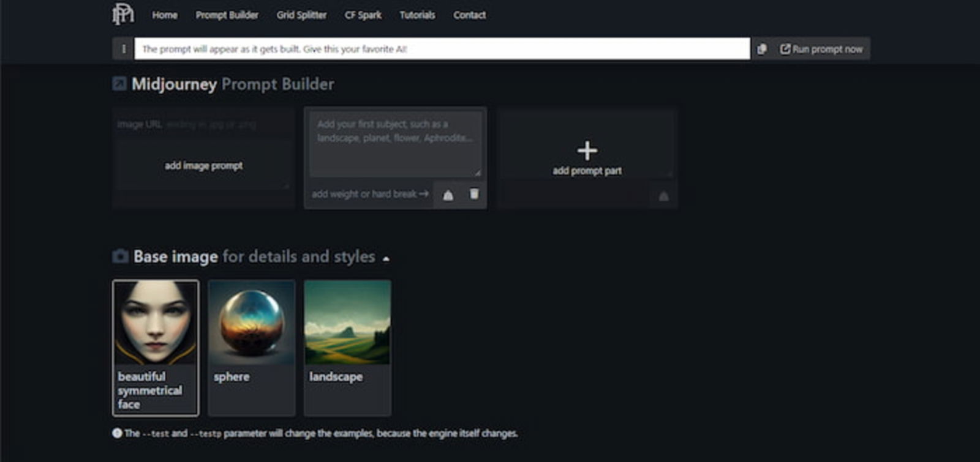This screenshot has width=980, height=462.
Task: Select the sphere base image
Action: [x=251, y=348]
